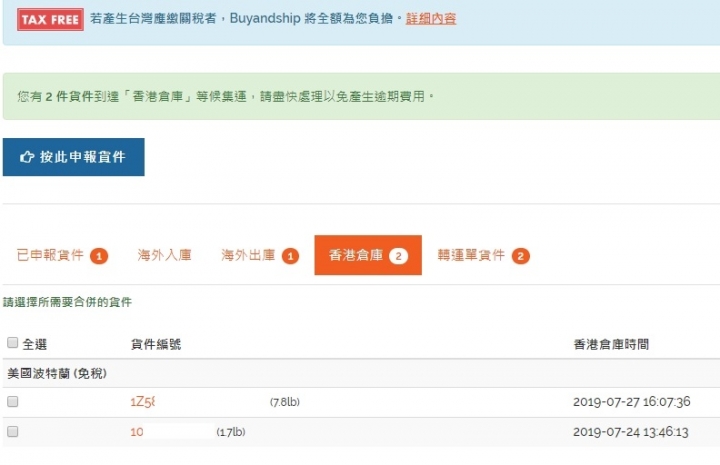Click the green 香港倉庫 arrival notice
The image size is (720, 465).
click(x=361, y=96)
